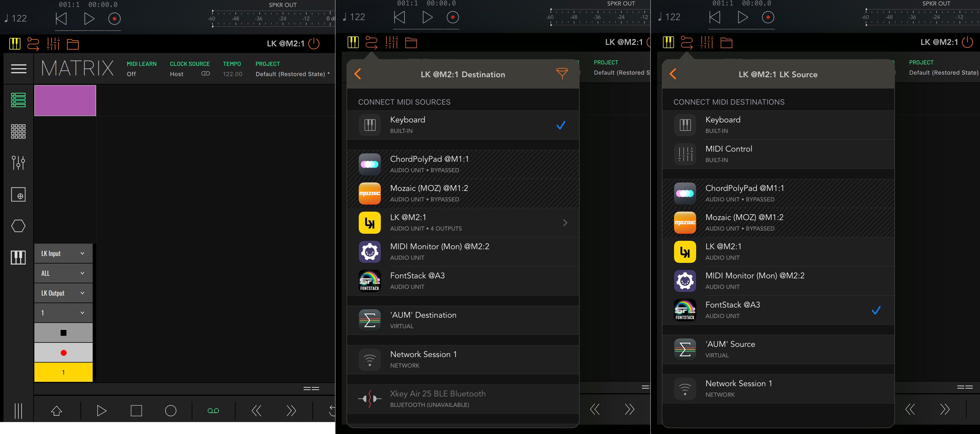The image size is (980, 434).
Task: Arm the AUM record button in Matrix screen
Action: (115, 19)
